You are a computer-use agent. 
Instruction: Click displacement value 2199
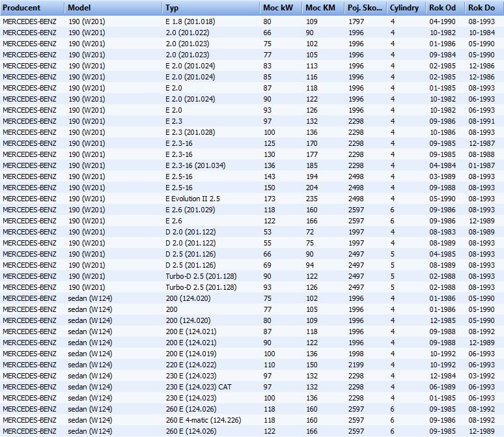356,365
